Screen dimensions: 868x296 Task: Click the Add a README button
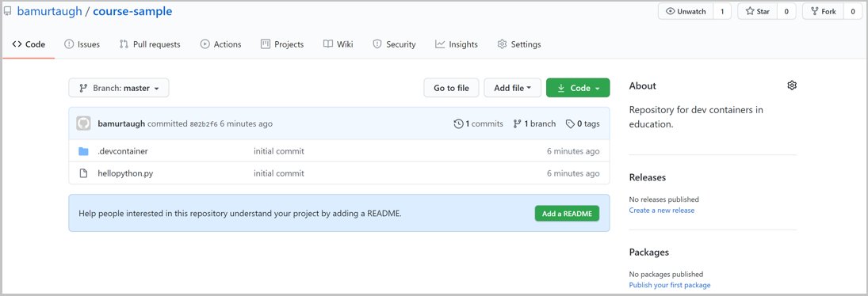click(567, 213)
